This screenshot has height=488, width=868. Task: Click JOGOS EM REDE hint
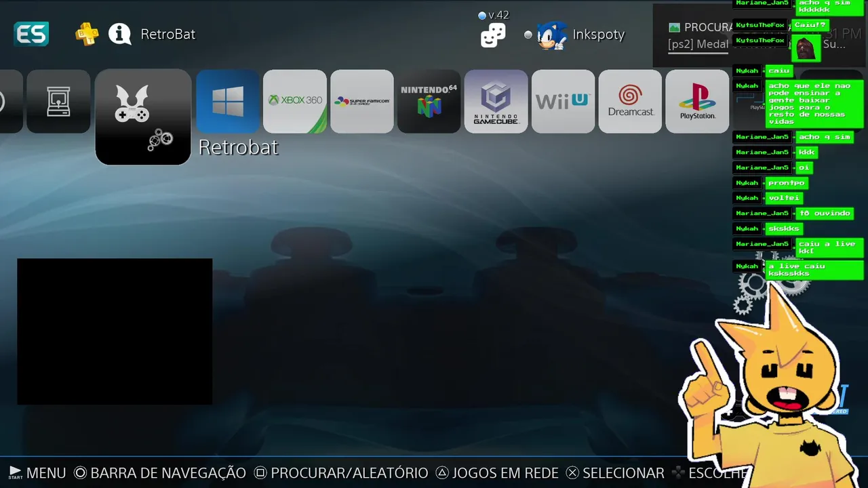497,473
